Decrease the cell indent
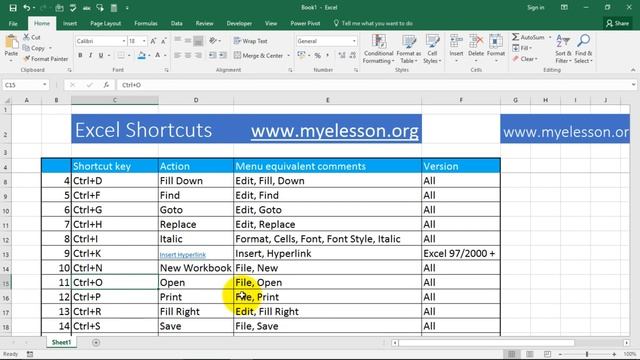 212,55
